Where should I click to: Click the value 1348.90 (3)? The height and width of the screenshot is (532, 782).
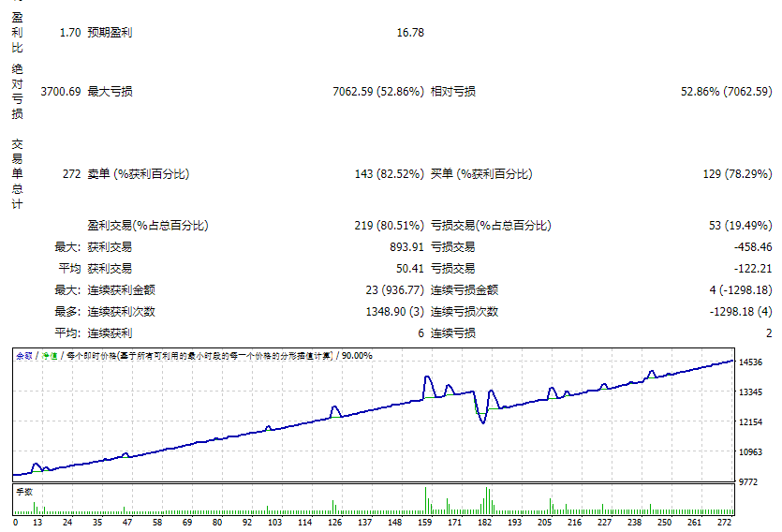click(x=394, y=312)
